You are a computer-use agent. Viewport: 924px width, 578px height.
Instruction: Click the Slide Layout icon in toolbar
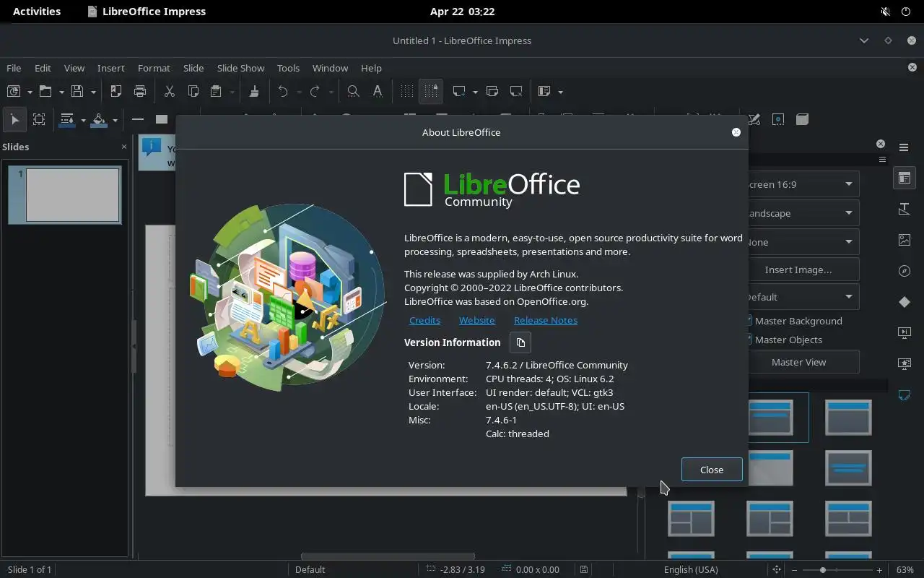(x=544, y=91)
